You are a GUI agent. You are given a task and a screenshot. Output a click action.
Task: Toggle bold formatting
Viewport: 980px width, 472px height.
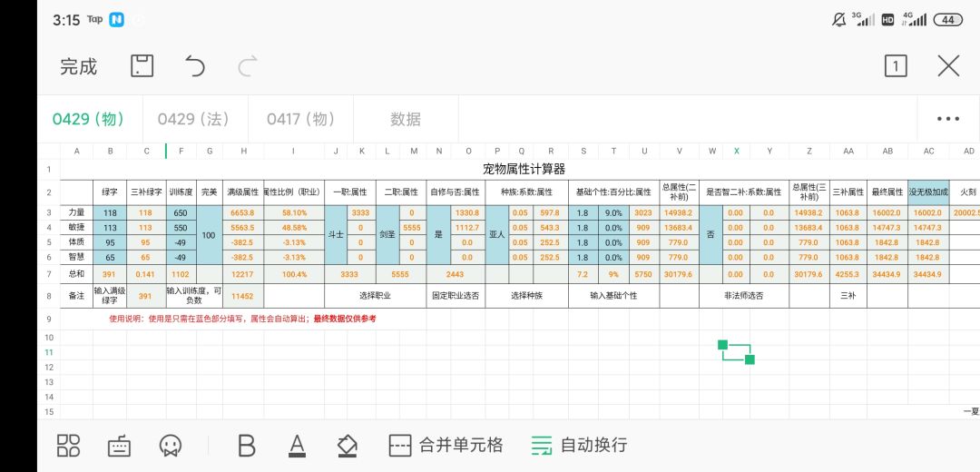tap(247, 445)
